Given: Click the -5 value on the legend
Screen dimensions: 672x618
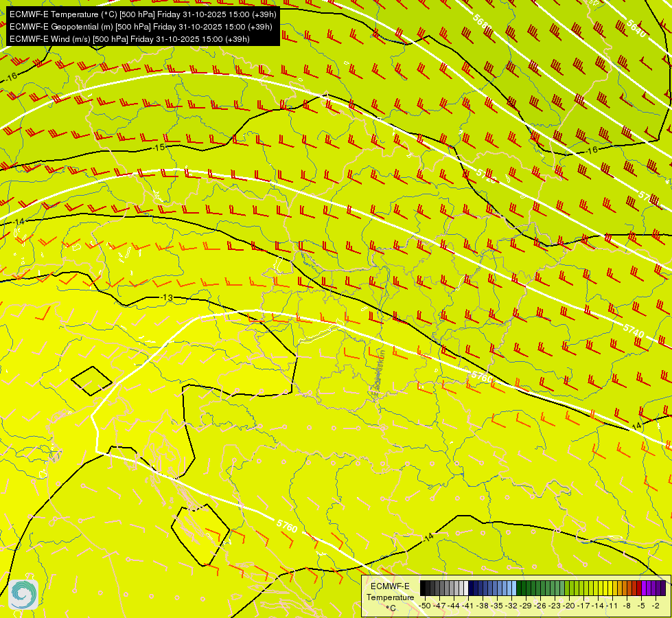Looking at the screenshot, I should [642, 606].
